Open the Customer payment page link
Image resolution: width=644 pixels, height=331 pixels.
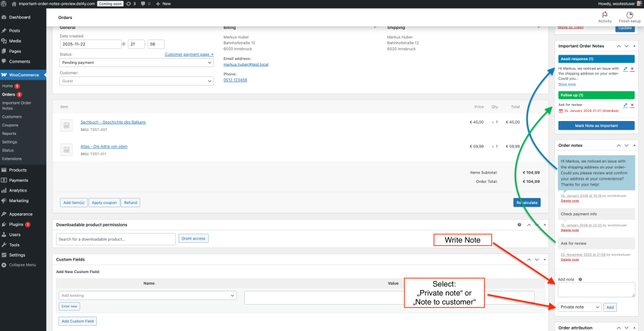pos(189,54)
